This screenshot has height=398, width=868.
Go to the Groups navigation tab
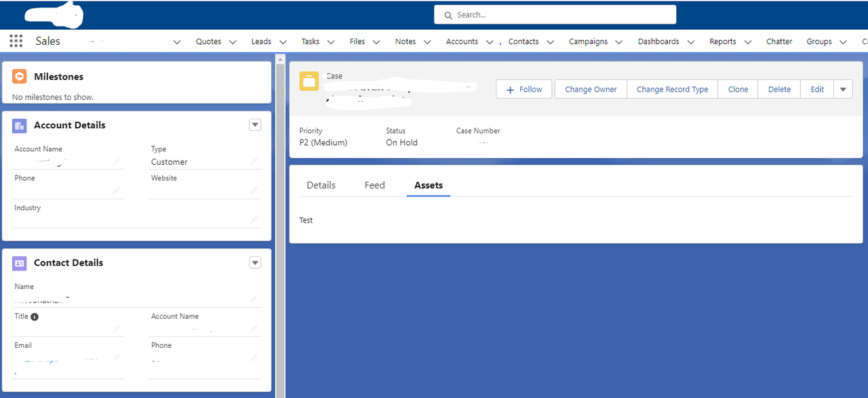[819, 41]
